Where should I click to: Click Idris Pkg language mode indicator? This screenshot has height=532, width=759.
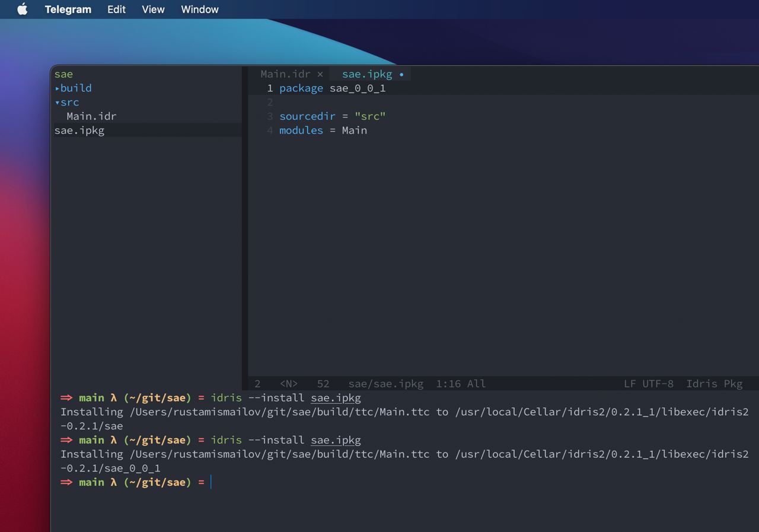pos(715,384)
